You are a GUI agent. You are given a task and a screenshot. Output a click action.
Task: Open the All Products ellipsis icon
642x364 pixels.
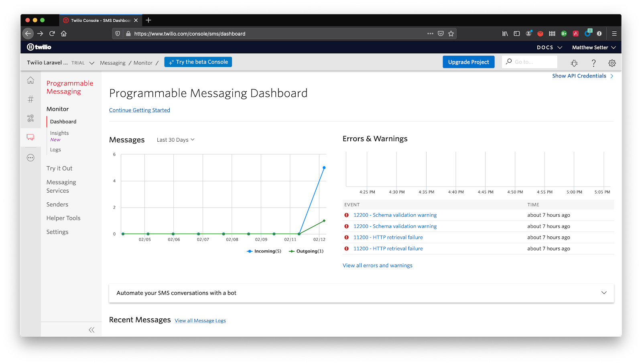coord(30,158)
